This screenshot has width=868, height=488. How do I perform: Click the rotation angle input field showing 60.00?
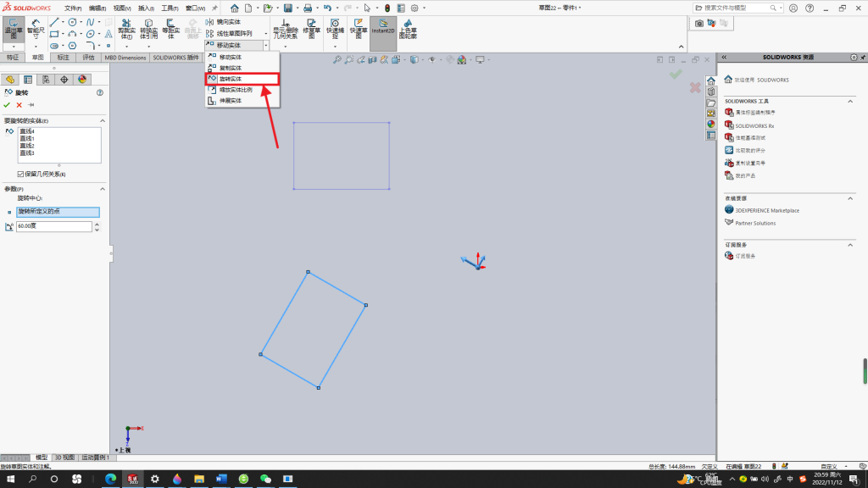pos(53,226)
